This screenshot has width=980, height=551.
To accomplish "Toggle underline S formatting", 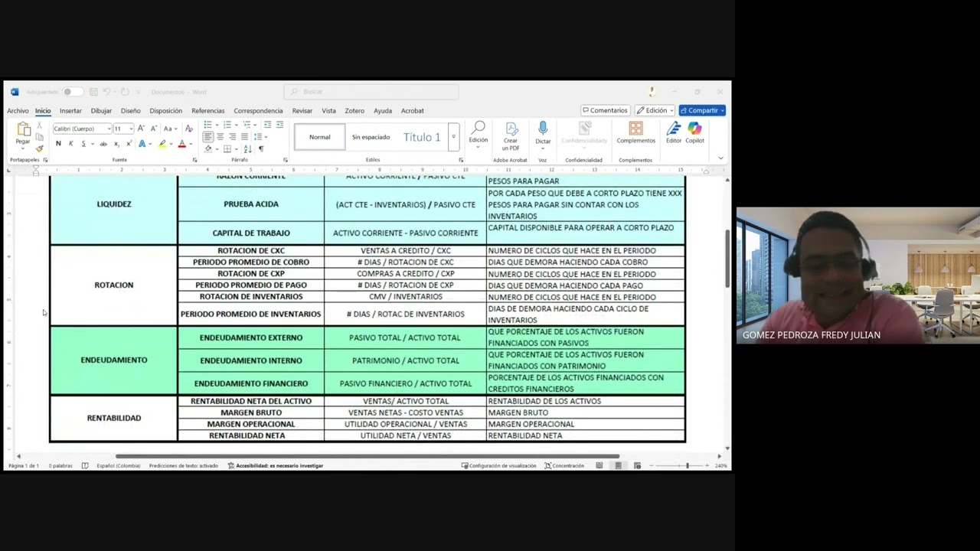I will coord(83,144).
